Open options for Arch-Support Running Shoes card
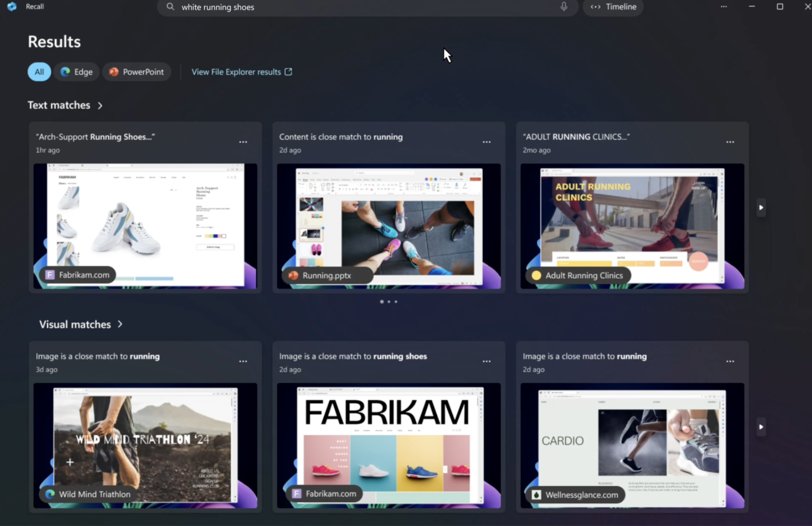This screenshot has height=526, width=812. [243, 142]
